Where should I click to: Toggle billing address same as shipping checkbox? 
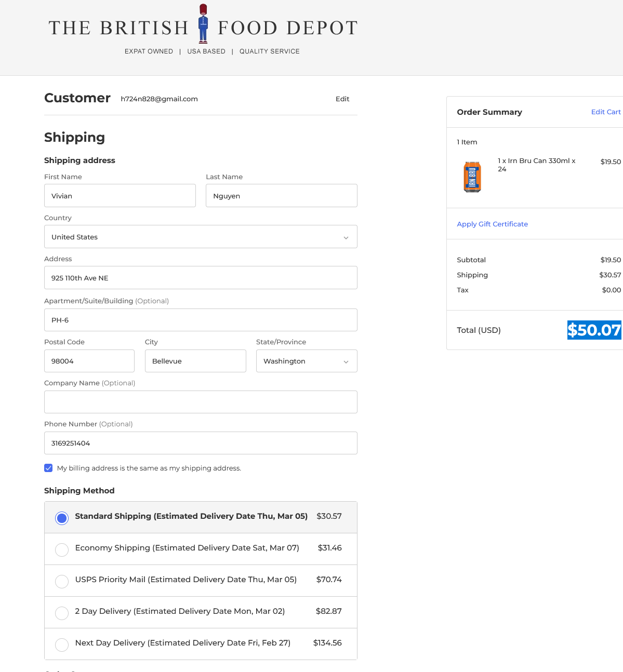pos(48,468)
